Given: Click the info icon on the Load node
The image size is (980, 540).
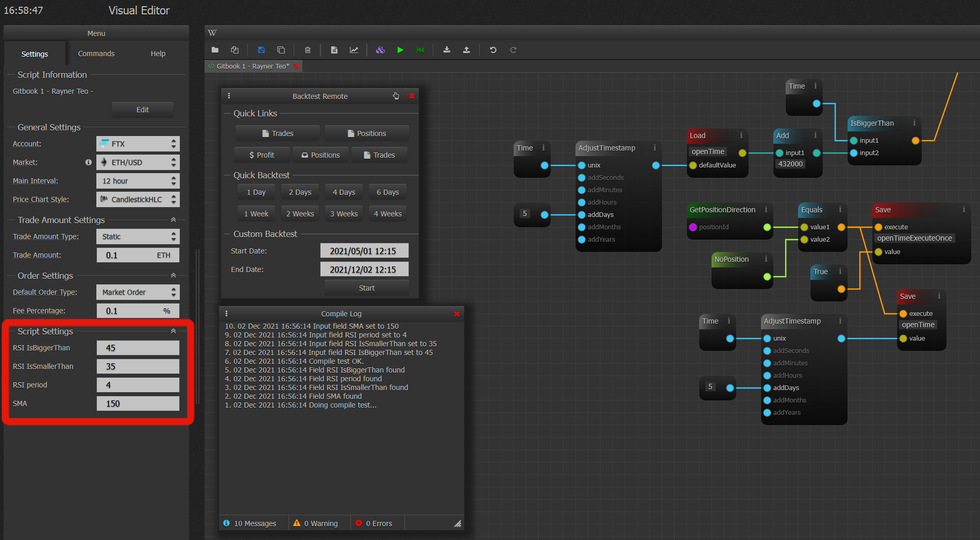Looking at the screenshot, I should click(x=741, y=136).
